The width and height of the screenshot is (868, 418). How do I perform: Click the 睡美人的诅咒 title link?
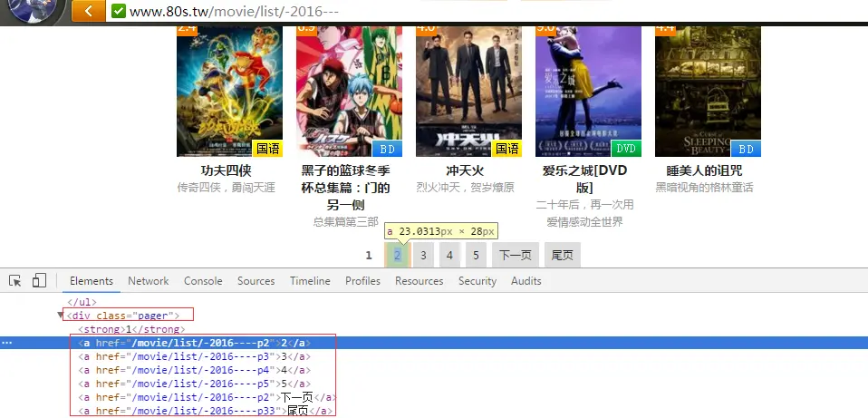(x=704, y=170)
